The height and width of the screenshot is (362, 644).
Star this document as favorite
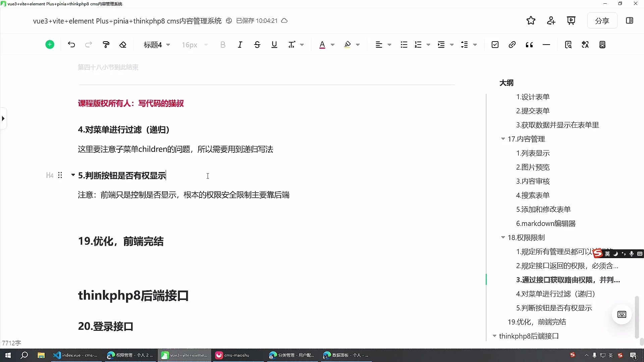pyautogui.click(x=531, y=20)
